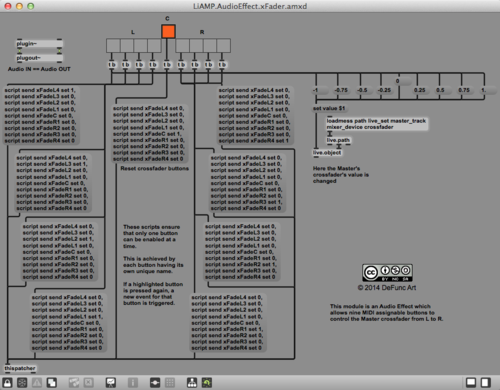Toggle the first L button, far left
The height and width of the screenshot is (390, 500).
[113, 46]
